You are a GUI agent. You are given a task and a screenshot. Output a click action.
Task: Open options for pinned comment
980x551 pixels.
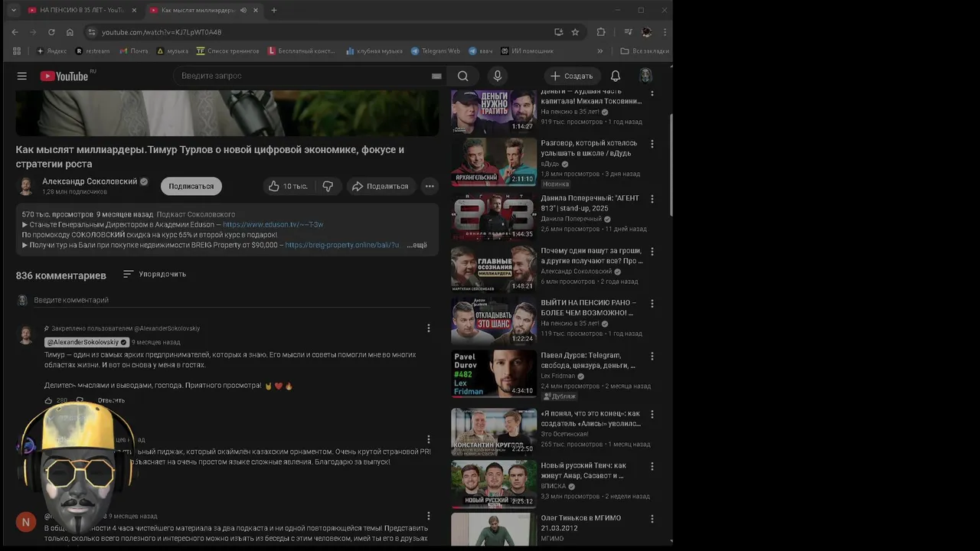[x=428, y=328]
